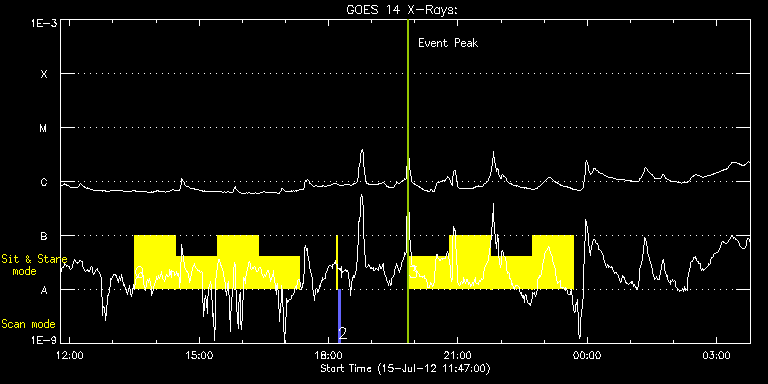Click the Scan mode label

click(x=28, y=324)
